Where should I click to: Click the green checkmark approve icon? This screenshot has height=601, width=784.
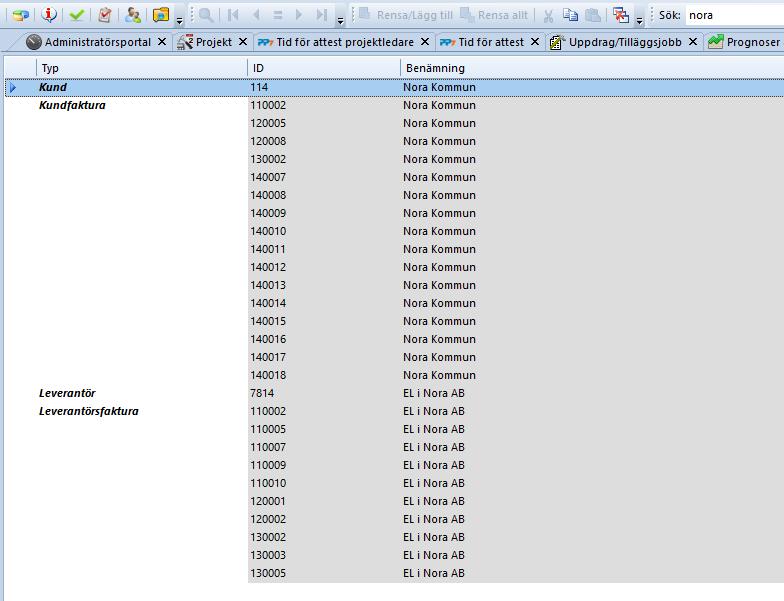coord(76,15)
